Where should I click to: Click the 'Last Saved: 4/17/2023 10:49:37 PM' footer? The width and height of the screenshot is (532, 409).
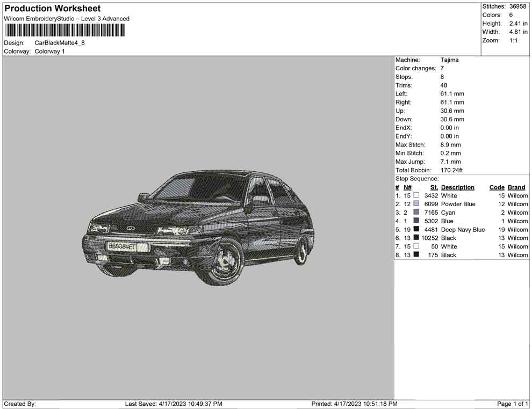[x=174, y=404]
